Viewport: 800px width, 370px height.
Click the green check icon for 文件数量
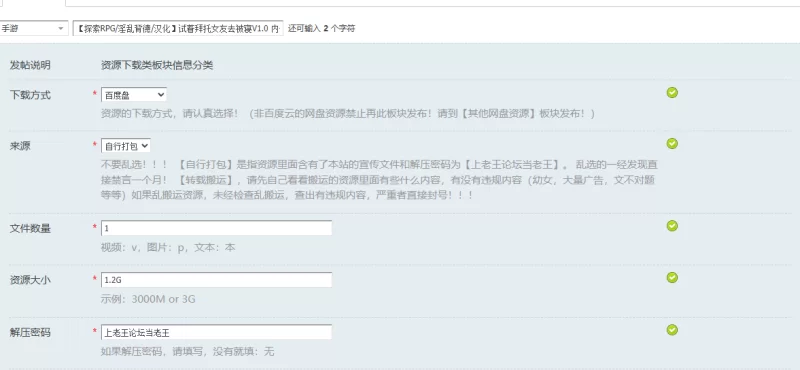(x=672, y=226)
